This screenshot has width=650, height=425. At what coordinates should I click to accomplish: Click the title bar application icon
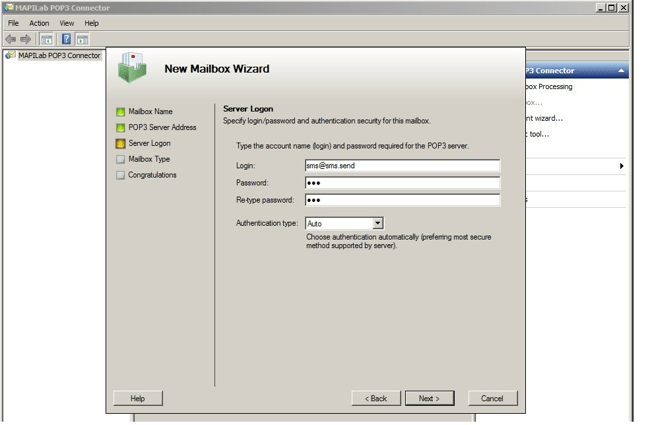(x=9, y=7)
